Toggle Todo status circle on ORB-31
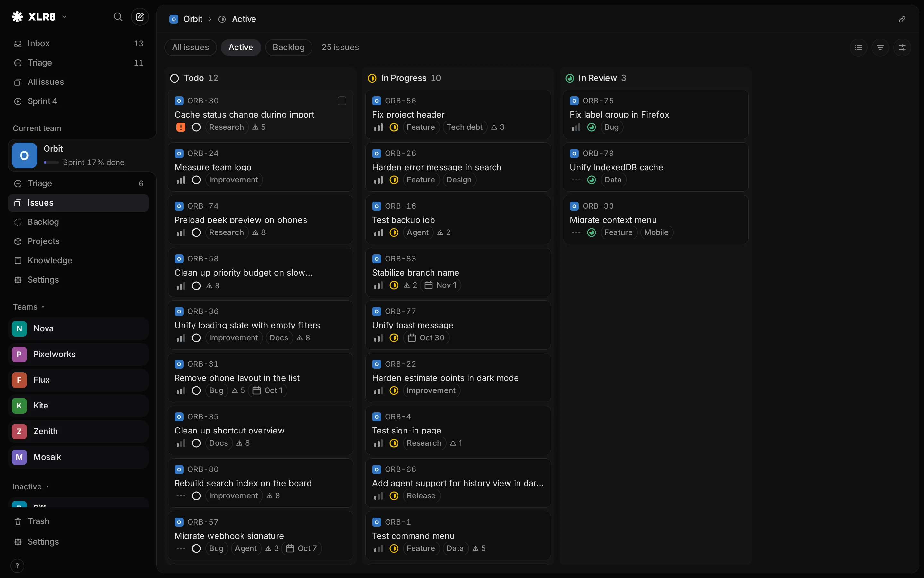 pyautogui.click(x=196, y=390)
